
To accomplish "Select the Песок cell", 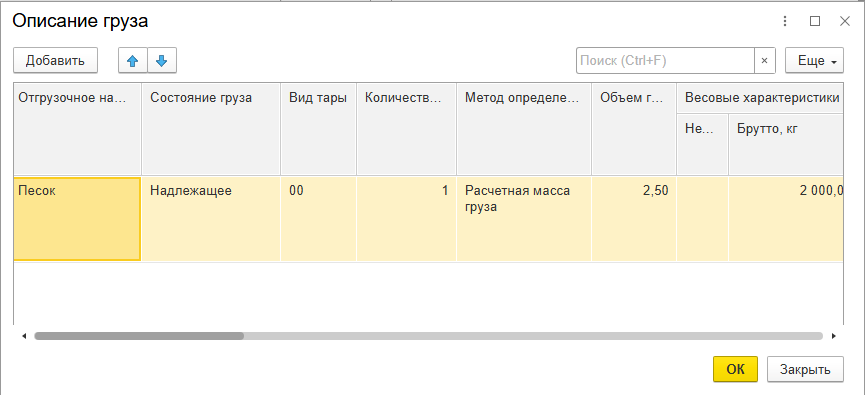I will click(77, 219).
